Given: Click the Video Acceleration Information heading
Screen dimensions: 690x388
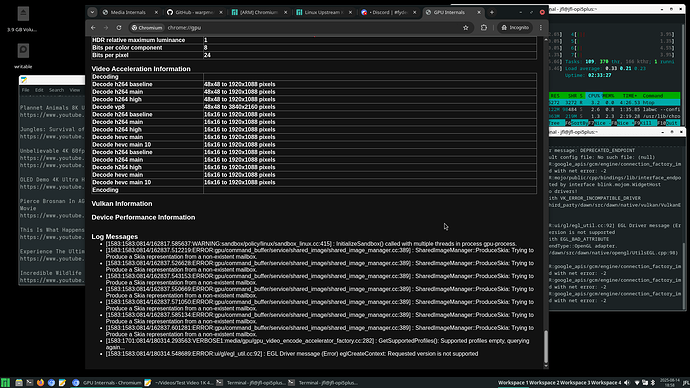Looking at the screenshot, I should [141, 69].
